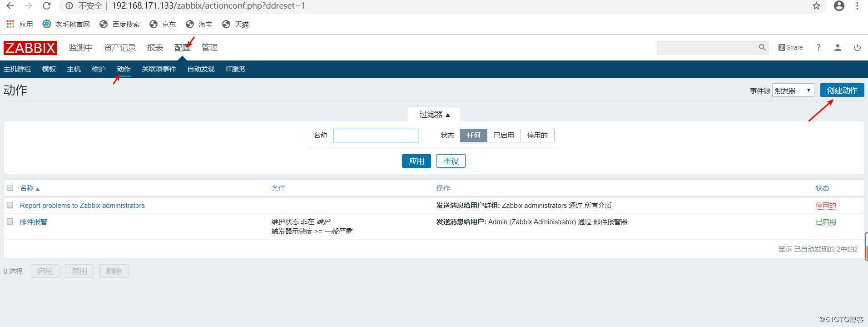Focus the Zabbix global search box
This screenshot has height=327, width=868.
tap(707, 47)
